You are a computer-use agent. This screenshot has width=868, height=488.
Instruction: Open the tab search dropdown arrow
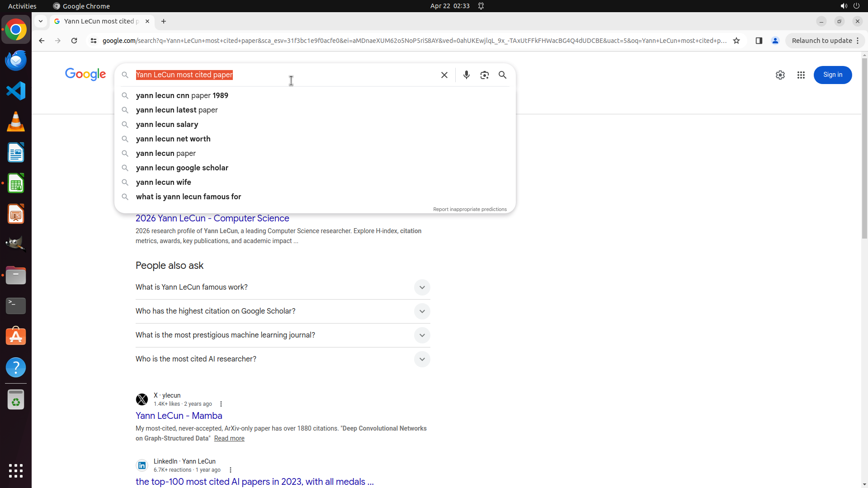(x=41, y=21)
